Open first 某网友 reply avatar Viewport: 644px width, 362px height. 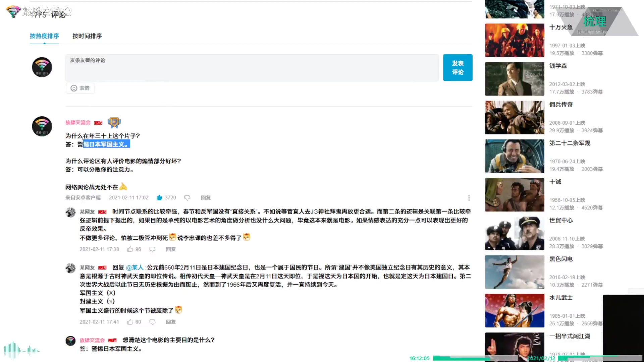70,212
